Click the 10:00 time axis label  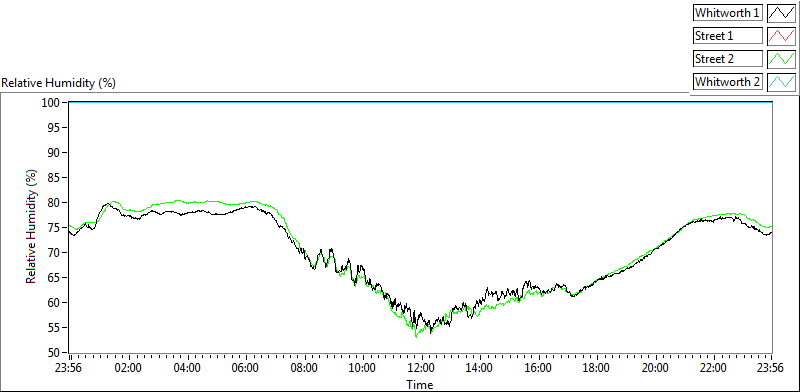[x=363, y=369]
